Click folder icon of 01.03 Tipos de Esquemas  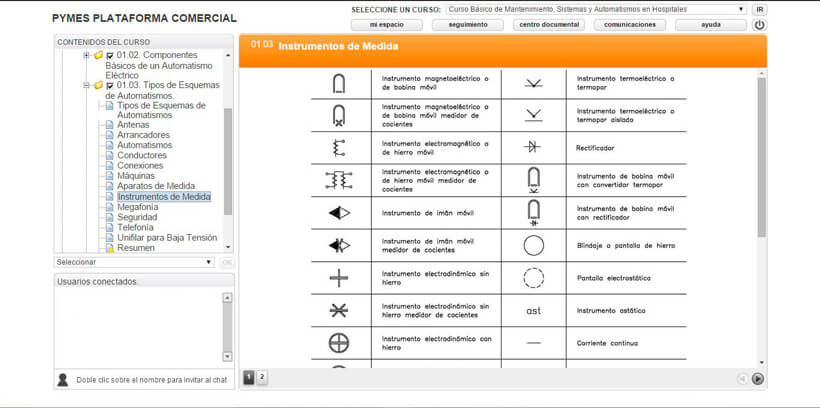(98, 85)
